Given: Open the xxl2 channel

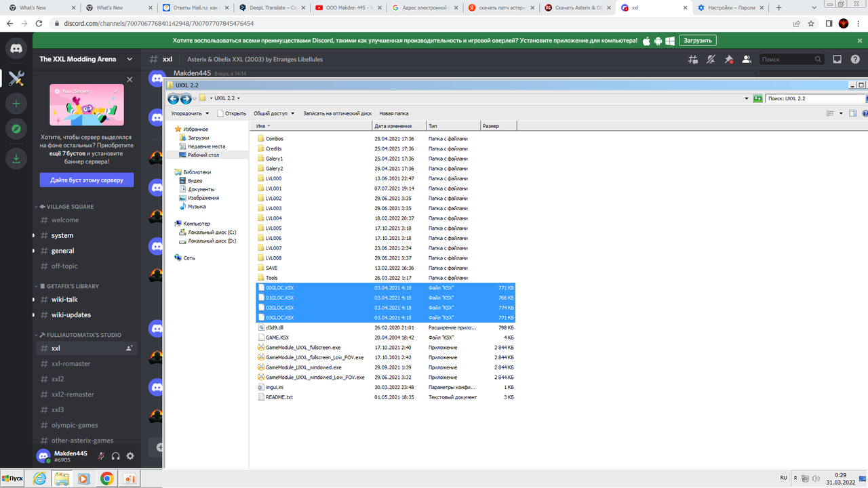Looking at the screenshot, I should tap(87, 379).
